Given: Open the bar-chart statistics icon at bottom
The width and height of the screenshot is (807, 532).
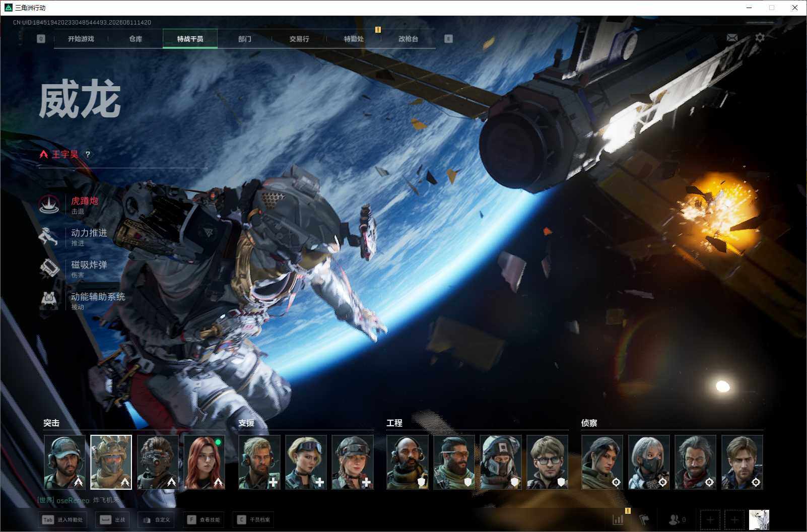Looking at the screenshot, I should (618, 519).
